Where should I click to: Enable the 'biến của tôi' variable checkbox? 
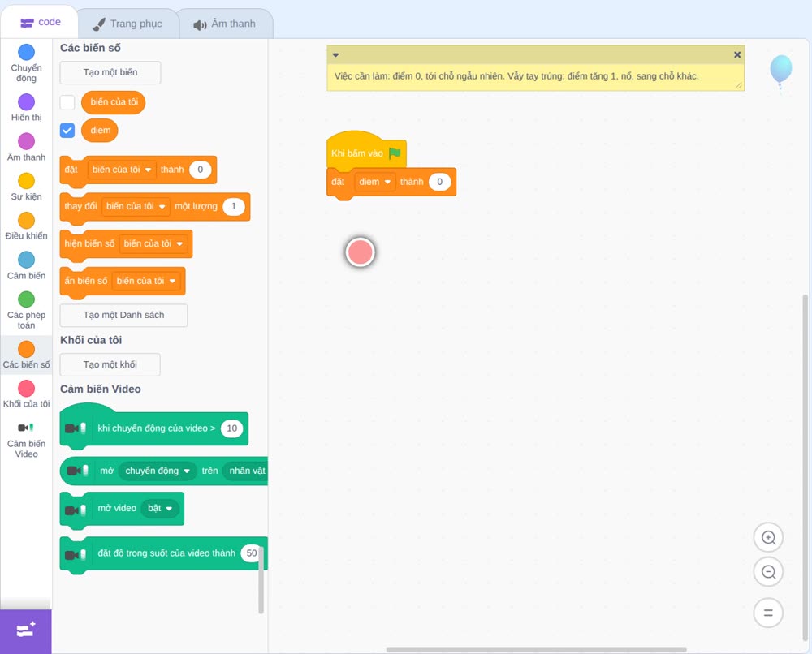67,102
